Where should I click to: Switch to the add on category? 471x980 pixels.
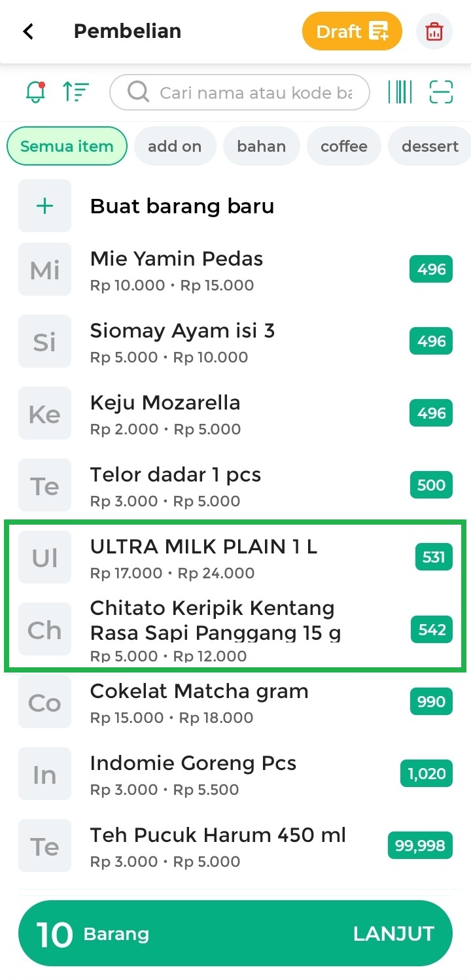175,146
